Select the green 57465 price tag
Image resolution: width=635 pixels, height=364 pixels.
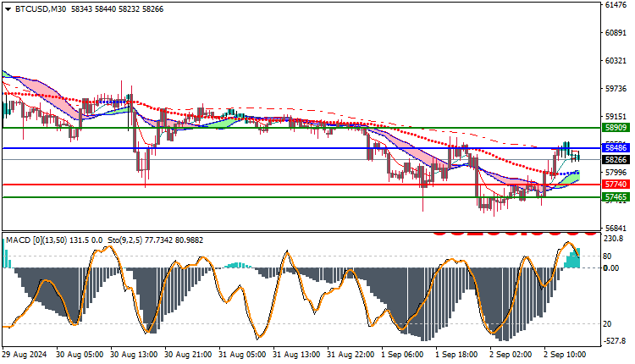616,197
